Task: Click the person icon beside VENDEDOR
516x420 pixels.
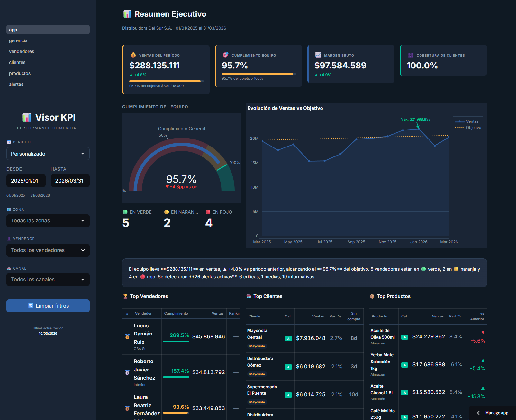Action: pos(9,239)
